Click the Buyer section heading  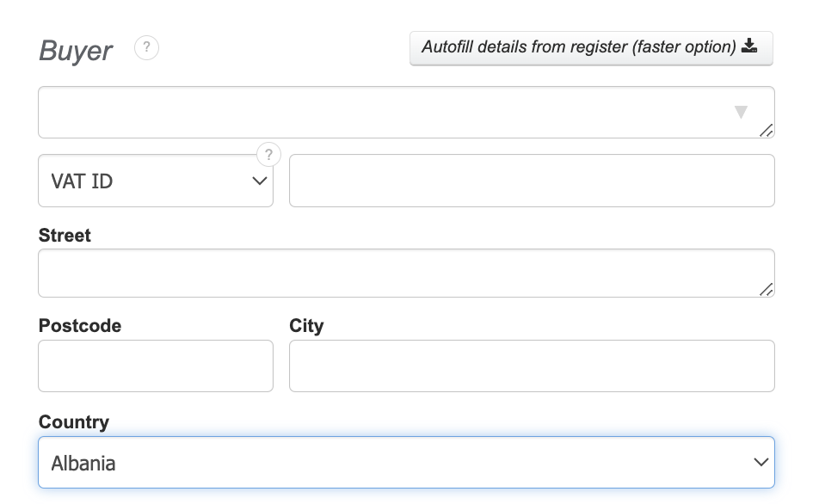click(x=76, y=51)
